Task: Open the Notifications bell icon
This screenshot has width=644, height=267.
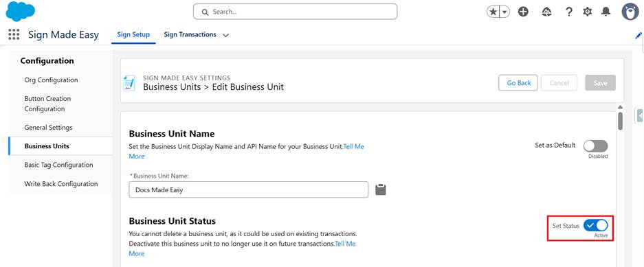Action: tap(606, 12)
